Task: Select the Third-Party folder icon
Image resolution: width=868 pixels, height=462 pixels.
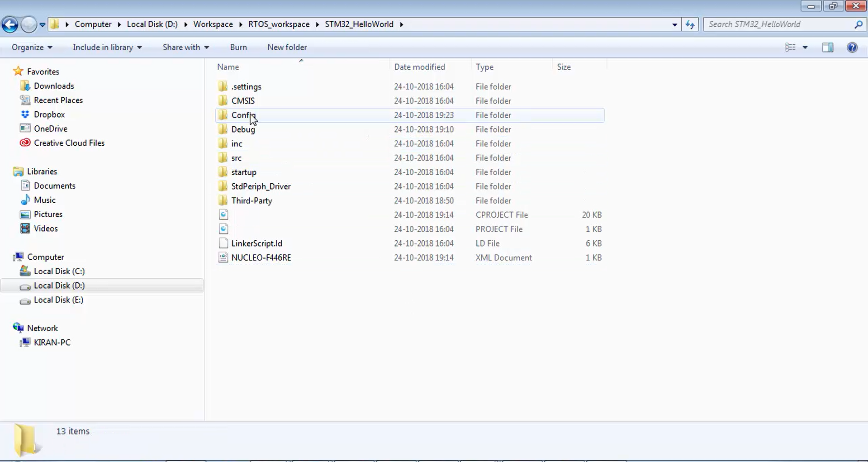Action: (x=223, y=201)
